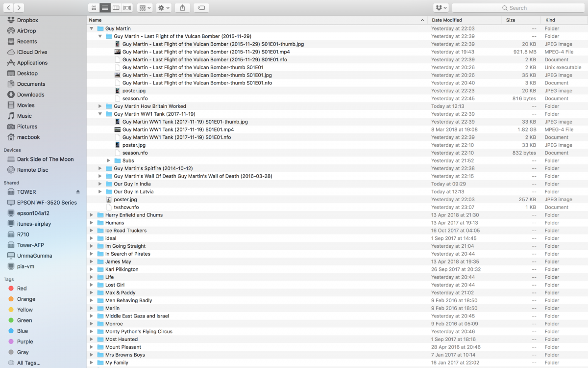588x368 pixels.
Task: Open the gear Action menu
Action: tap(164, 8)
